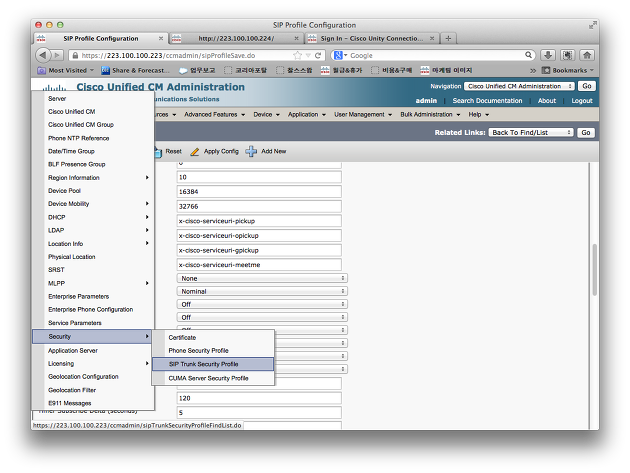Click the browser forward arrow button
Image resolution: width=630 pixels, height=473 pixels.
[x=57, y=55]
